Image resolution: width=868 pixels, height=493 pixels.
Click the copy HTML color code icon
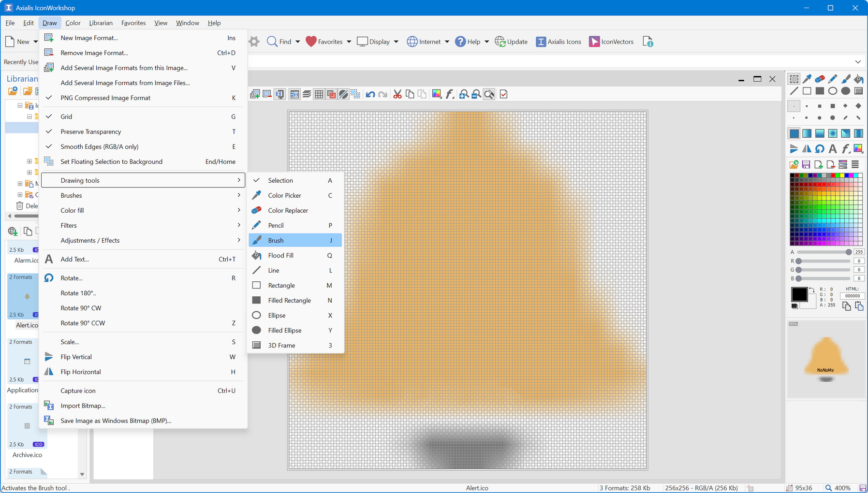[846, 306]
